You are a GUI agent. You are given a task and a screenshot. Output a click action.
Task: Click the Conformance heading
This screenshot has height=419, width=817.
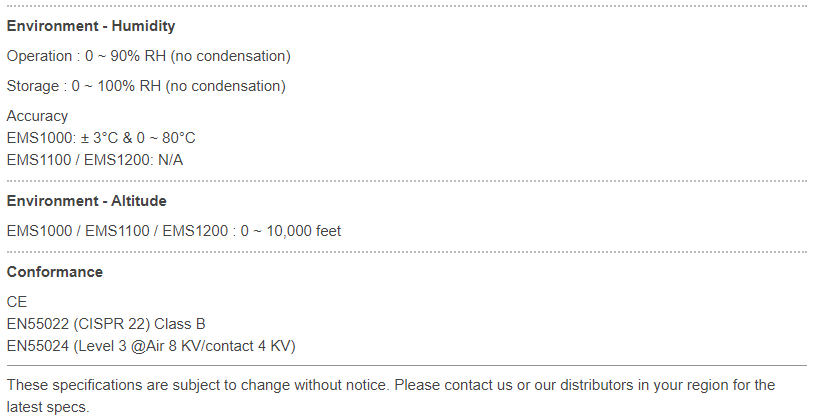[55, 272]
